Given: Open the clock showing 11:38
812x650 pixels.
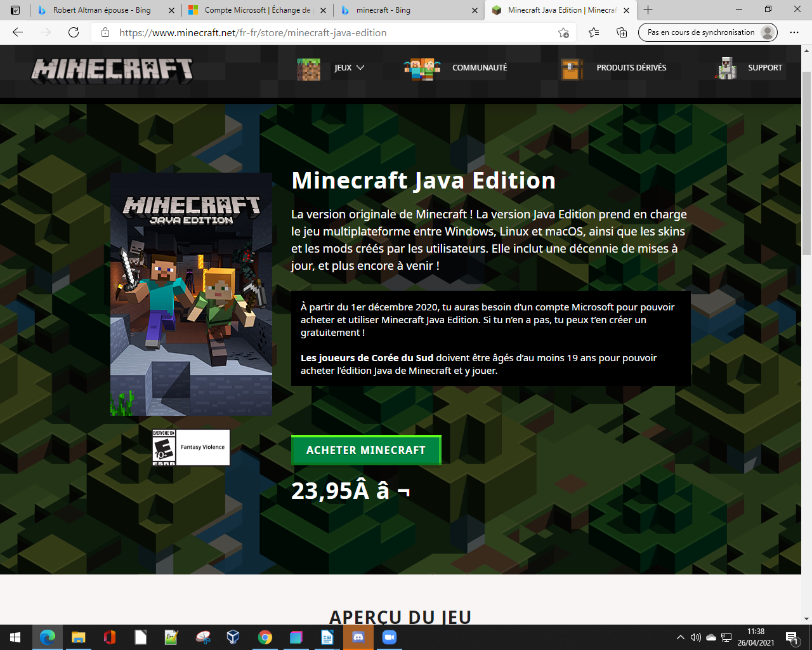Looking at the screenshot, I should click(x=756, y=637).
